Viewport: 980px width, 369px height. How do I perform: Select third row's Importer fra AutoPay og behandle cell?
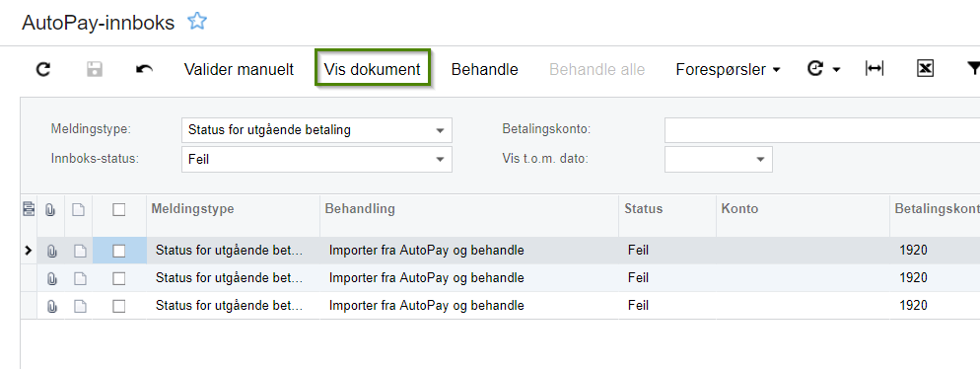pyautogui.click(x=469, y=305)
